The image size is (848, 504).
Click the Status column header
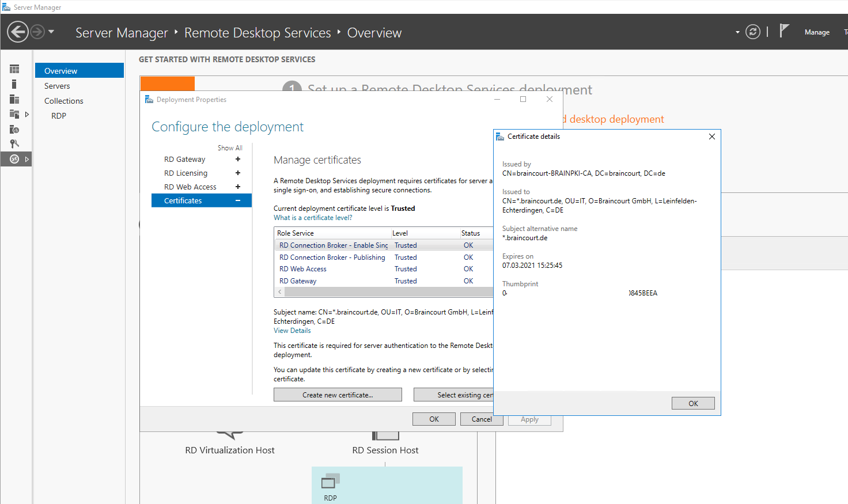tap(476, 233)
